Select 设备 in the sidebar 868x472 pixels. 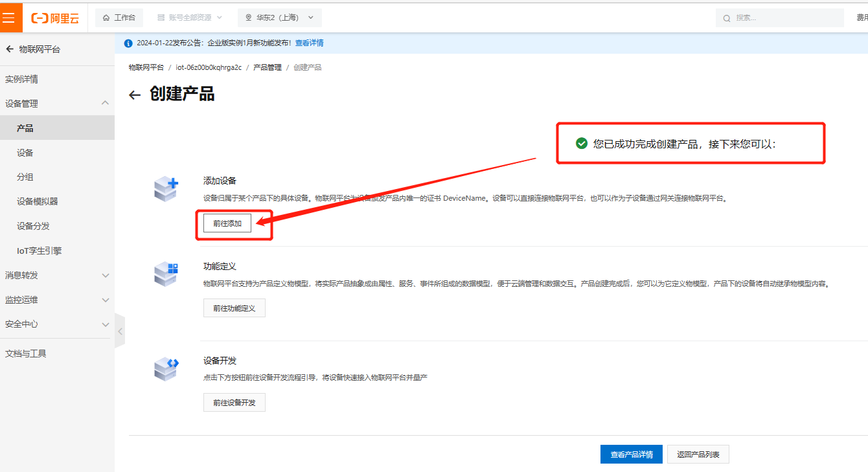pyautogui.click(x=25, y=153)
